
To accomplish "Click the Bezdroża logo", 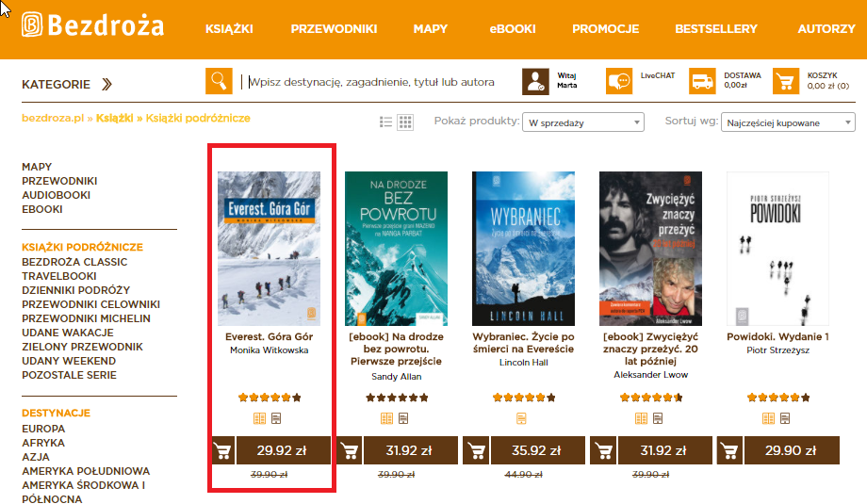I will click(92, 24).
